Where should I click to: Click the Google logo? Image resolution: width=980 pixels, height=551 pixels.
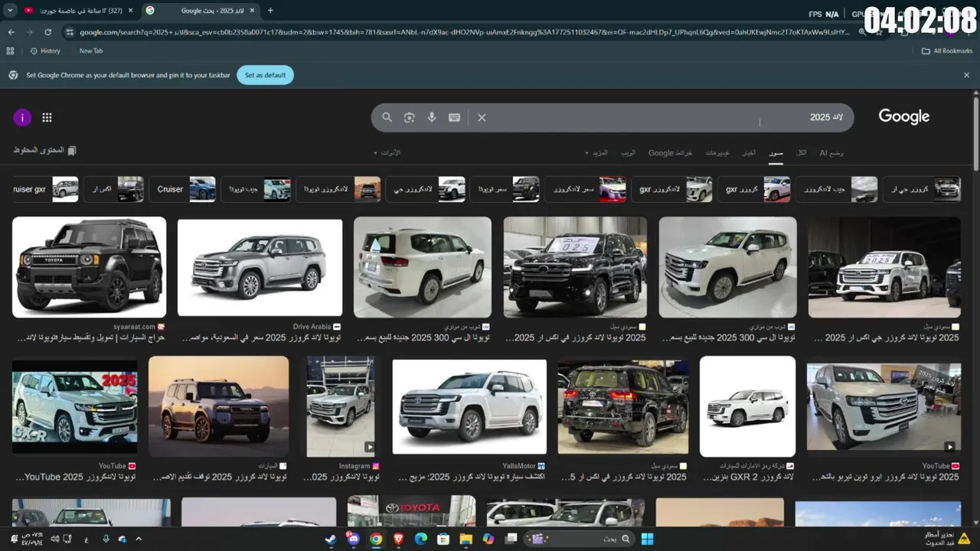[903, 116]
